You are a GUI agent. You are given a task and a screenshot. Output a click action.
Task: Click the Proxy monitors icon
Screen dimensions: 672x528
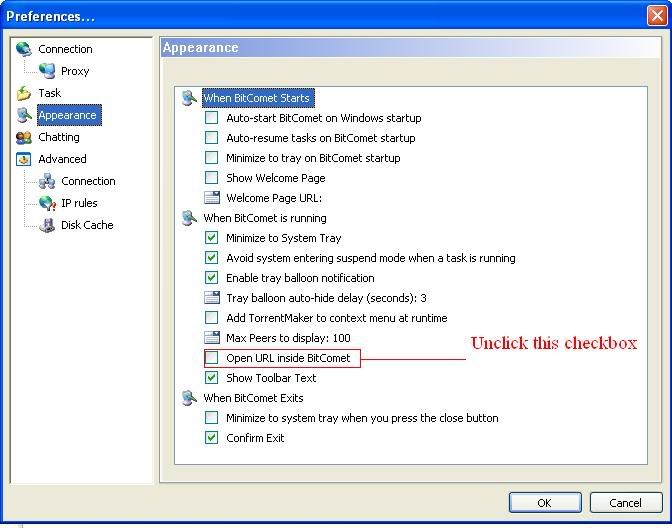(x=47, y=71)
